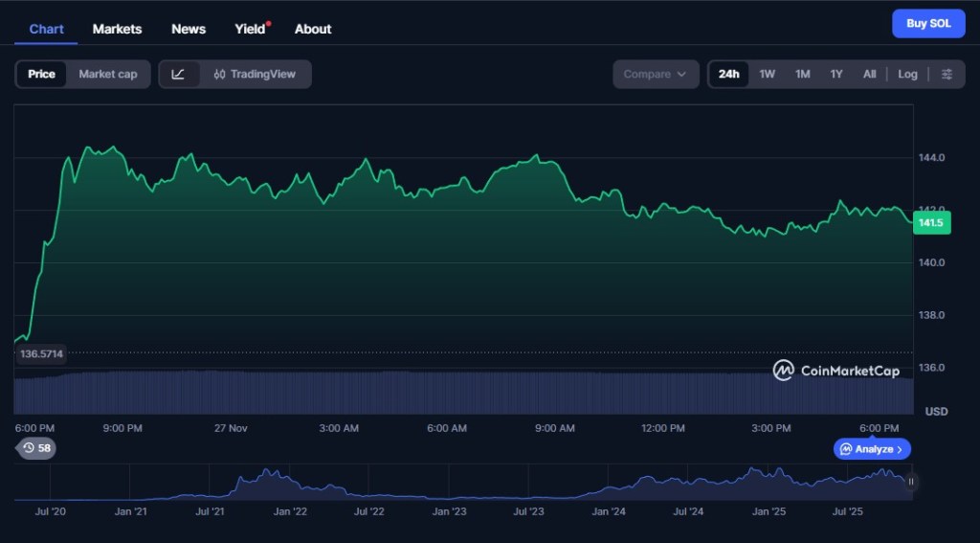Choose the 1M time range button
The image size is (980, 543).
coord(802,75)
